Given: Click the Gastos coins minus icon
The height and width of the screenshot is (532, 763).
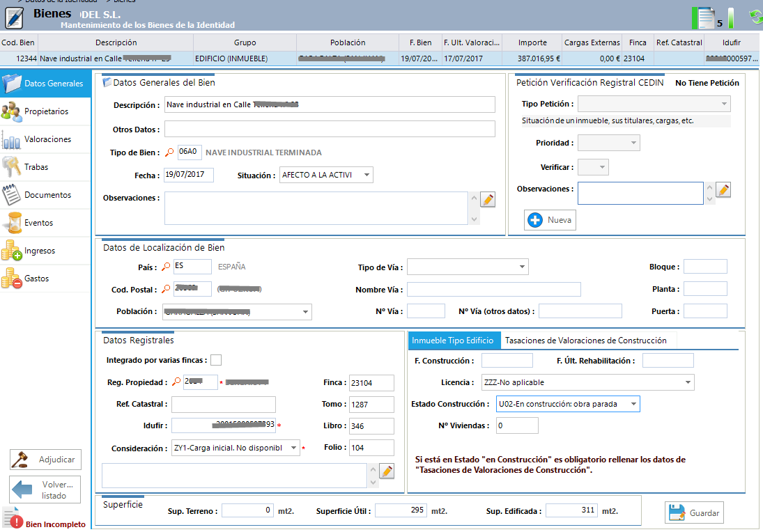Looking at the screenshot, I should [x=11, y=279].
